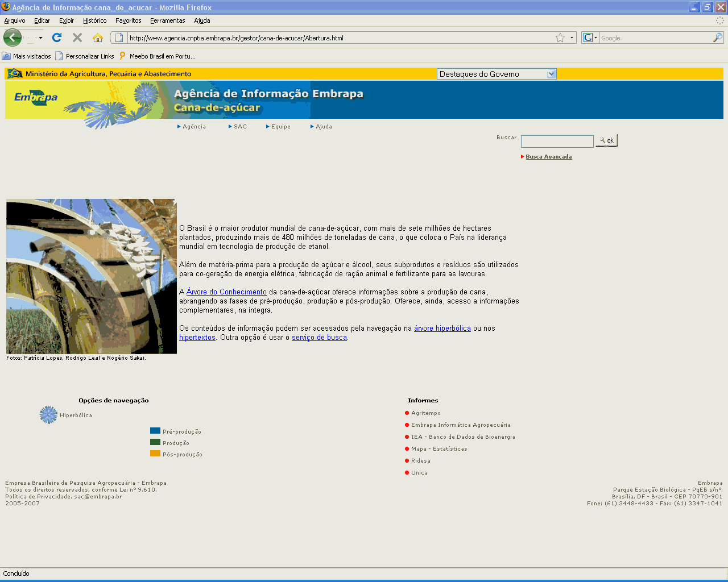This screenshot has height=582, width=728.
Task: Open the Equipe page link
Action: [x=281, y=127]
